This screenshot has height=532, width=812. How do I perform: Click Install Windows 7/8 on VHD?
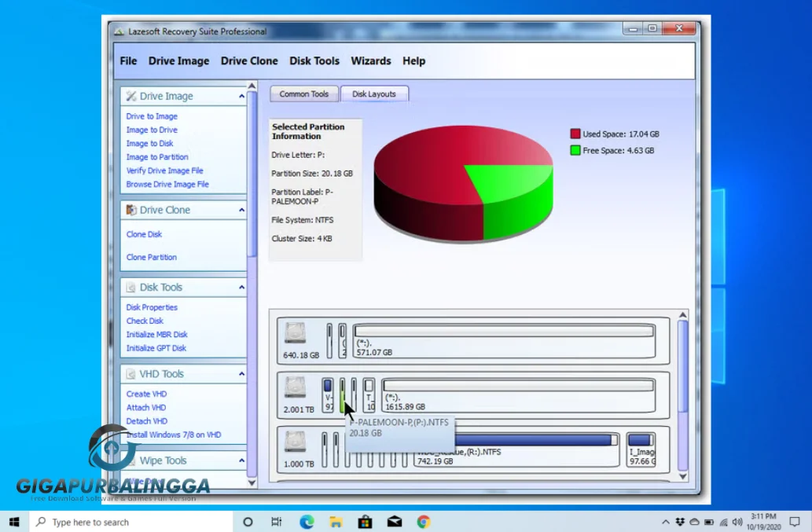[x=174, y=435]
